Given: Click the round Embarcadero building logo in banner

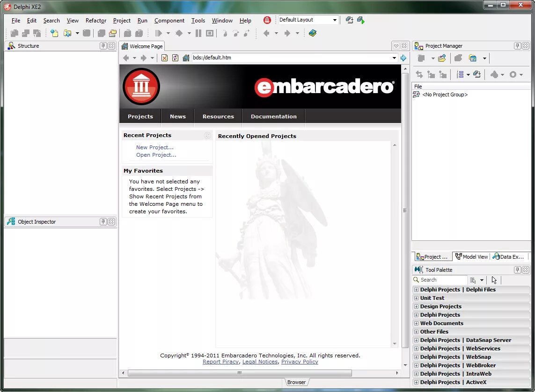Looking at the screenshot, I should 141,86.
